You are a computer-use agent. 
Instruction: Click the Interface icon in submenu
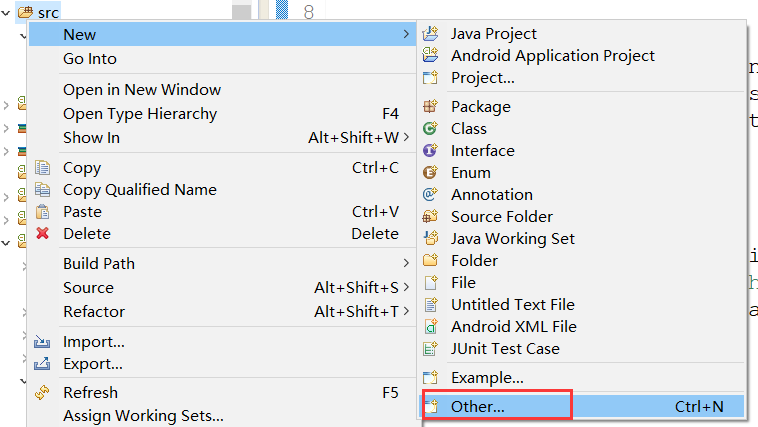[431, 151]
